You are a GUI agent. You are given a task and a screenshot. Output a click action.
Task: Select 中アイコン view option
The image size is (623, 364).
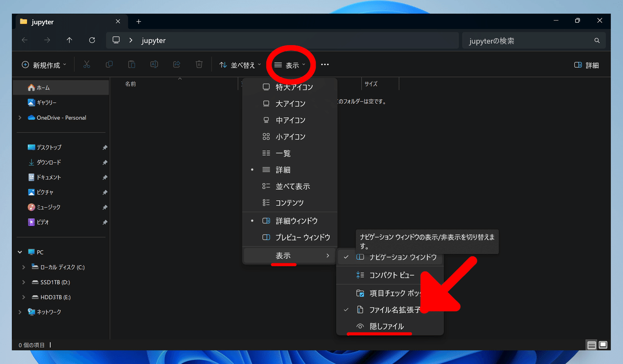point(290,120)
